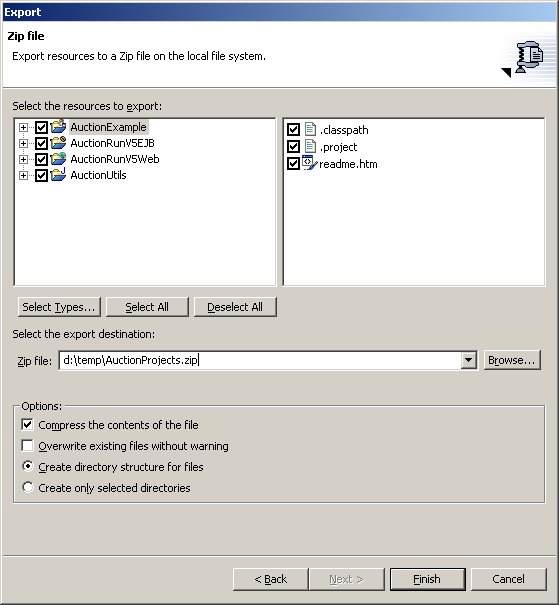This screenshot has height=605, width=559.
Task: Click the Select Types... button
Action: (59, 307)
